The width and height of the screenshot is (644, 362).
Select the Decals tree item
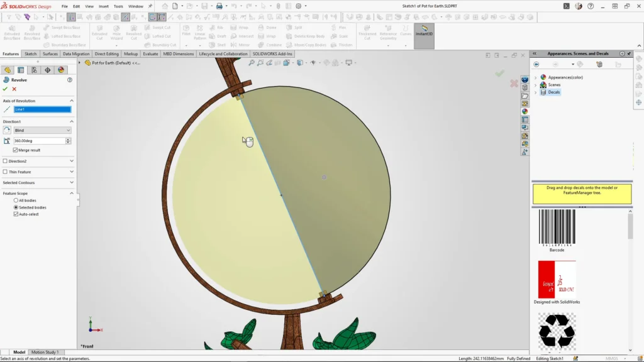coord(553,92)
